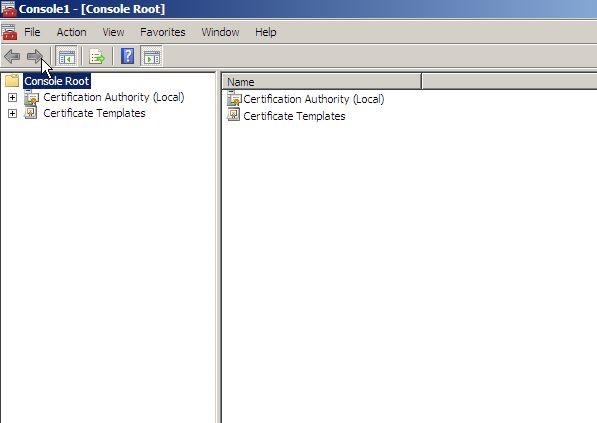Click the Forward arrow toolbar icon
597x423 pixels.
tap(35, 56)
